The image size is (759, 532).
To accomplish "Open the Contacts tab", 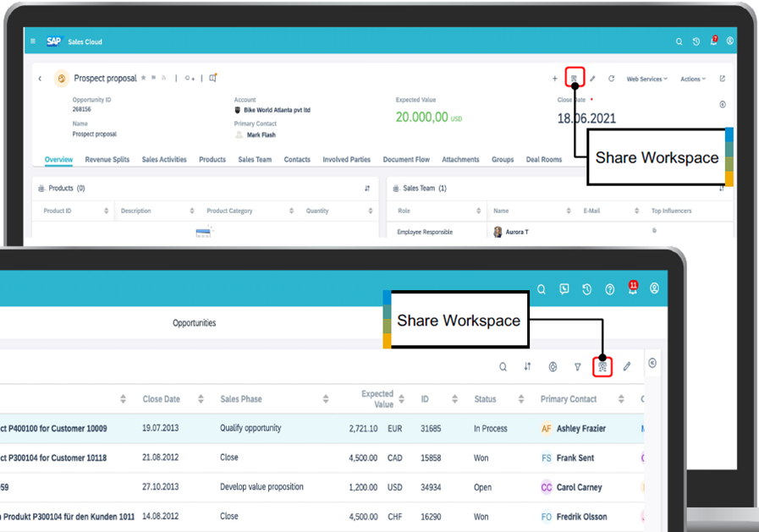I will point(297,159).
